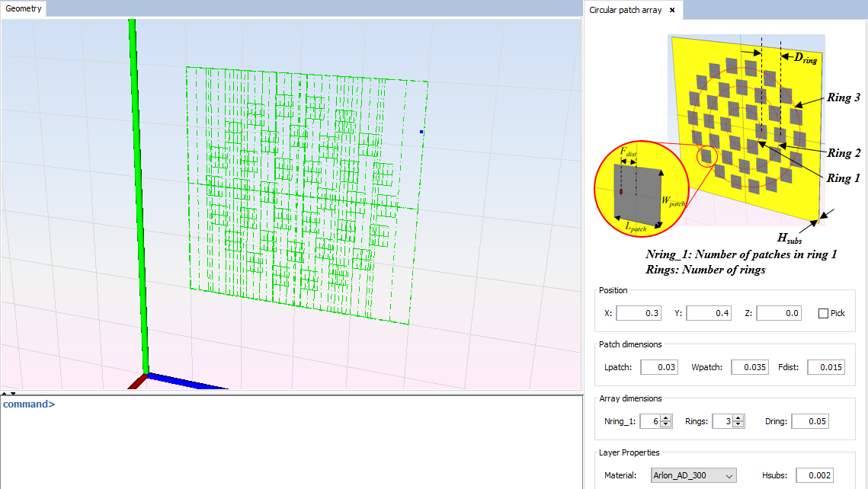Increase Nring_1 with the up arrow
868x489 pixels.
665,417
